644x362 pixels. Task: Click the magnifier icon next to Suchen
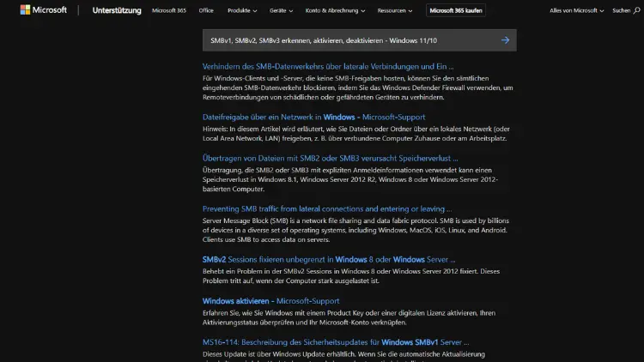636,10
